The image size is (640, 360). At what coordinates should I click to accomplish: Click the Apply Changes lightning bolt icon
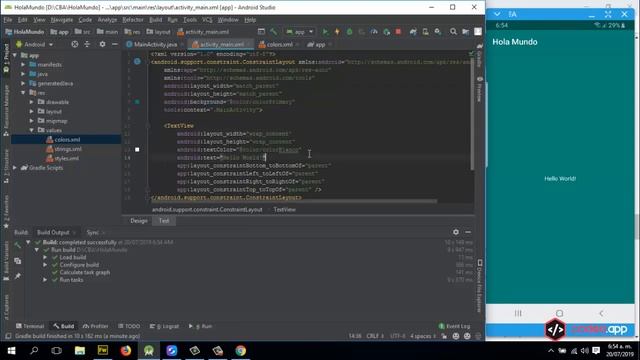click(337, 32)
